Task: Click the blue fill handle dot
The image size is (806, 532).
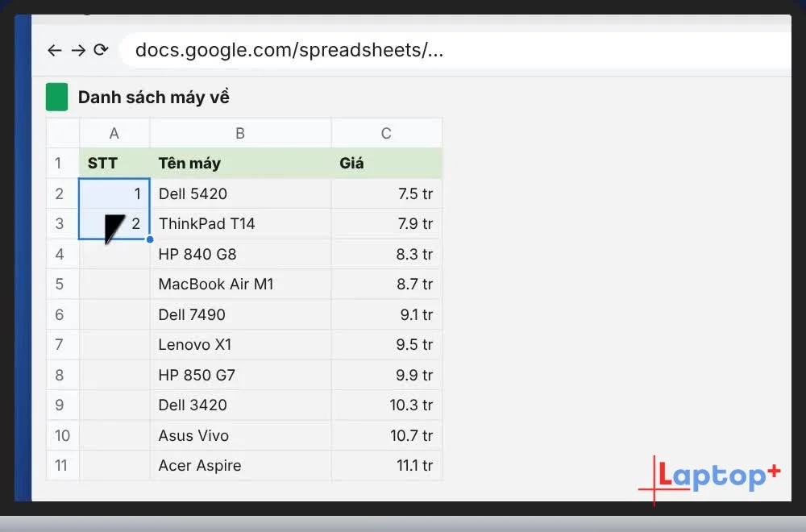Action: point(150,239)
